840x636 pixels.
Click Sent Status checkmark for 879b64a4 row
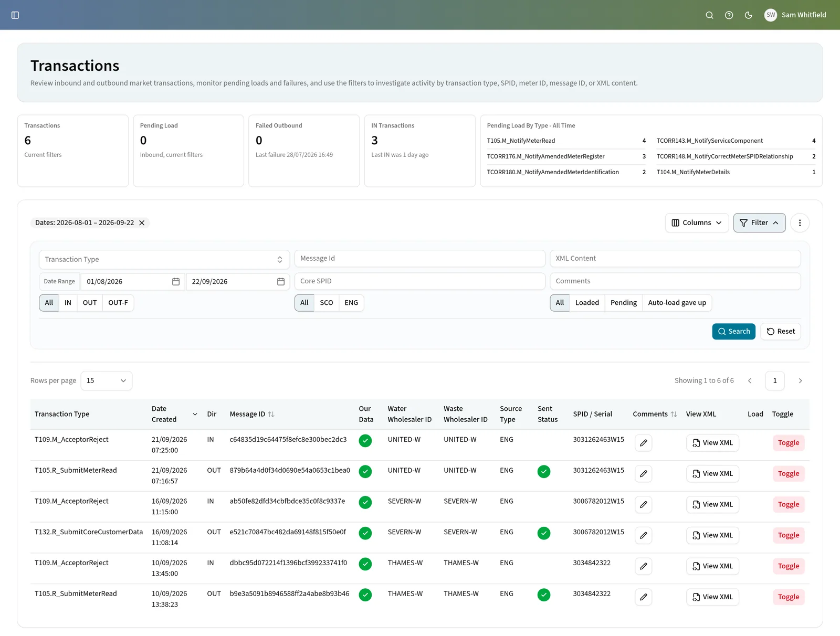[x=544, y=472]
